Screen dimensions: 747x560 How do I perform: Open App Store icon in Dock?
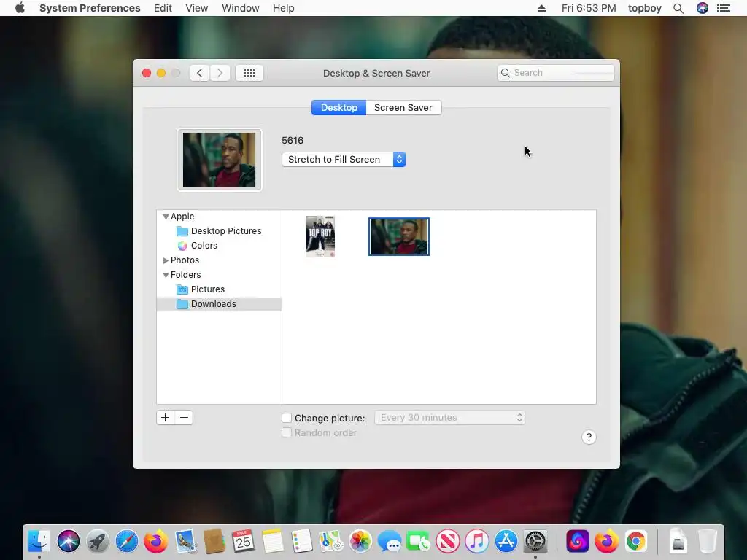click(506, 542)
